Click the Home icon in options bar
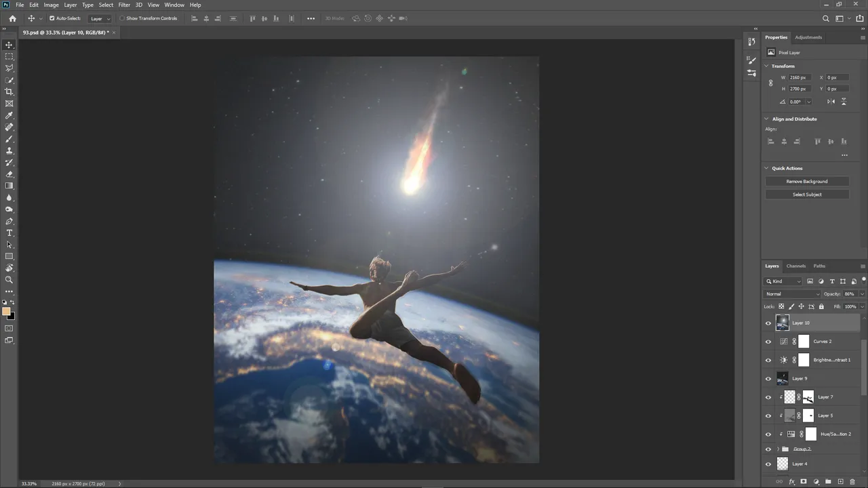Viewport: 868px width, 488px height. (12, 18)
